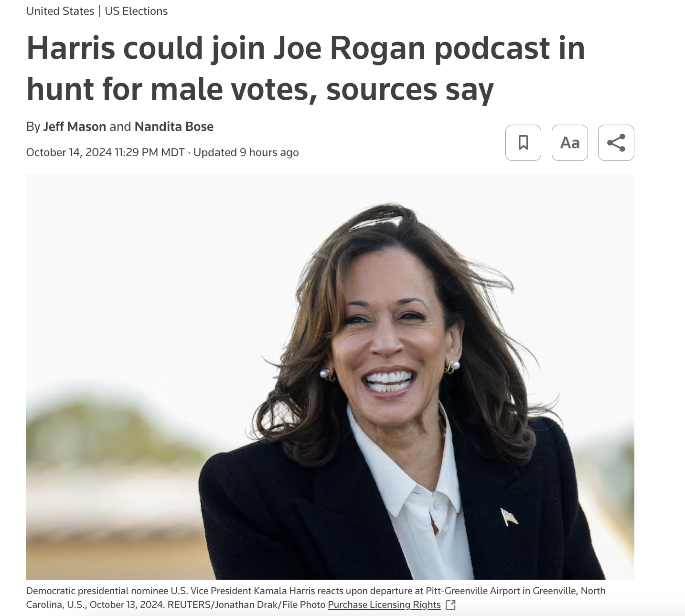Bookmark this article with the save icon
The width and height of the screenshot is (685, 616).
[523, 143]
